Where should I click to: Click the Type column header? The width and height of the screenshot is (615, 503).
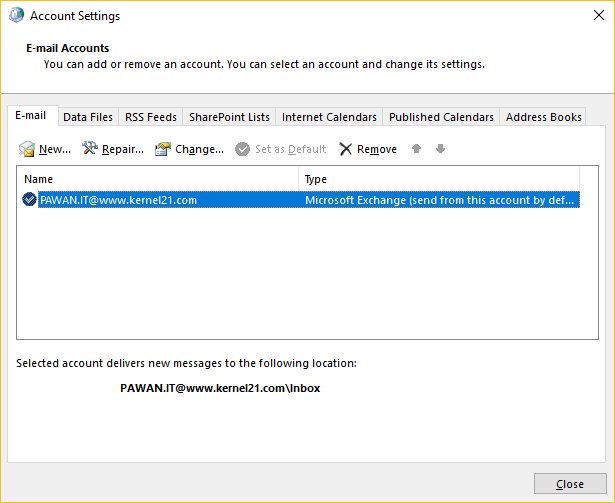[439, 179]
